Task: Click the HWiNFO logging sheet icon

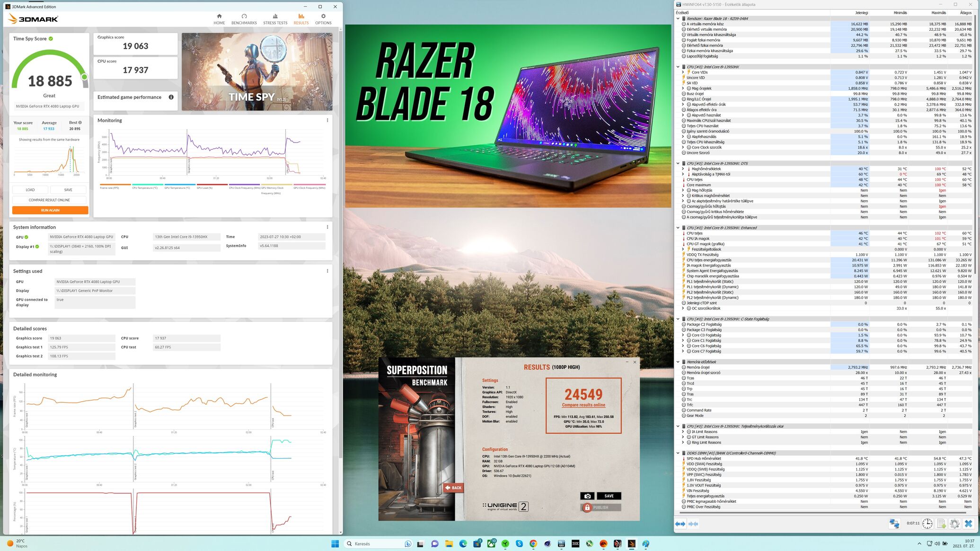Action: pyautogui.click(x=941, y=524)
